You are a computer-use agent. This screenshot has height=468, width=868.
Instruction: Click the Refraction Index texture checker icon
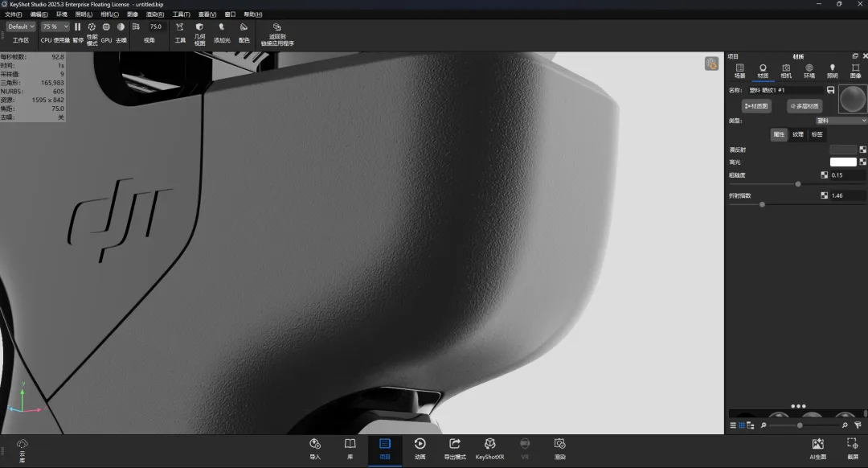click(825, 195)
